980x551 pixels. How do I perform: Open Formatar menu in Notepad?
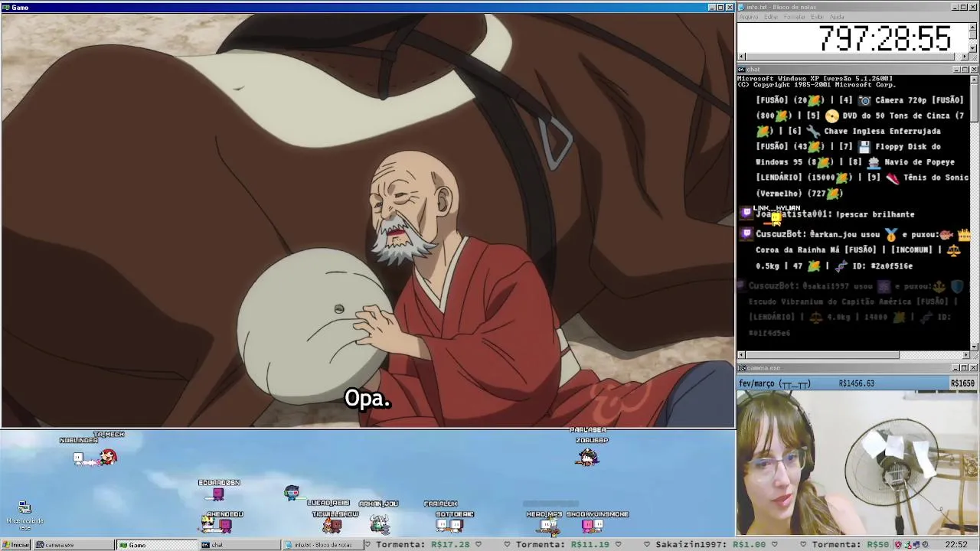(x=795, y=17)
